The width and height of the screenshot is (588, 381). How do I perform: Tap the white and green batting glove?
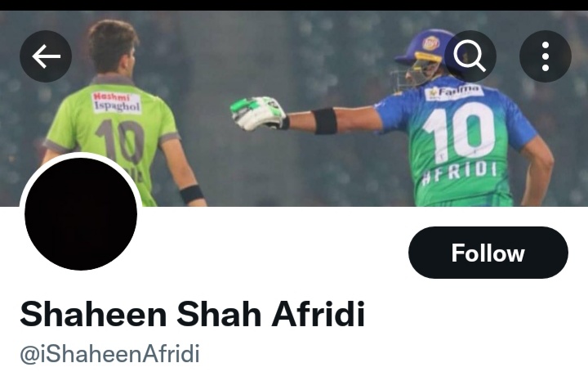click(258, 113)
